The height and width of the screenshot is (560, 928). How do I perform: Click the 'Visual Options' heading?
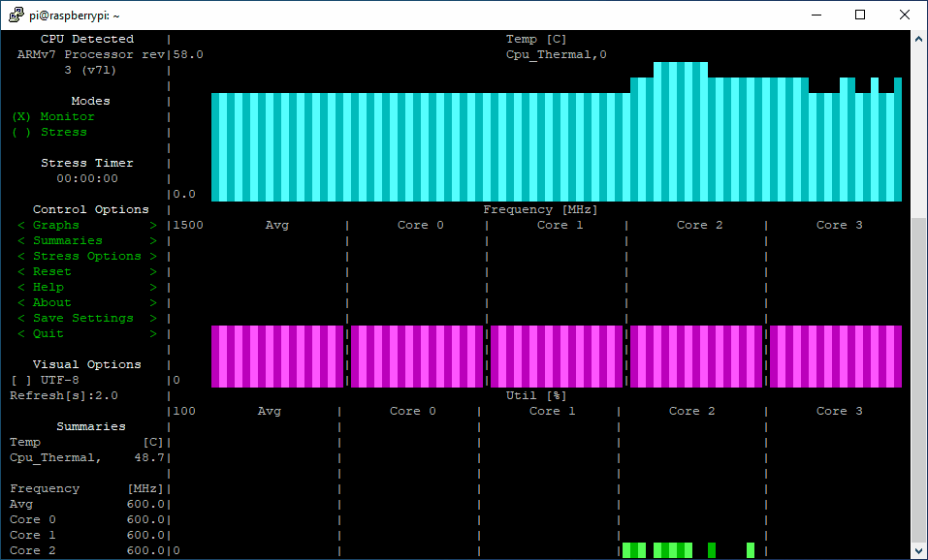click(87, 364)
